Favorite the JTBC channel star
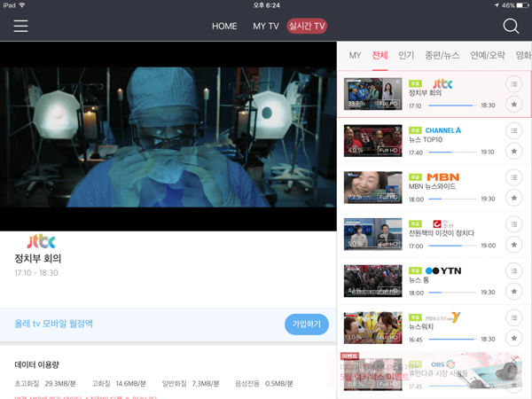Screen dimensions: 532x399 514,105
